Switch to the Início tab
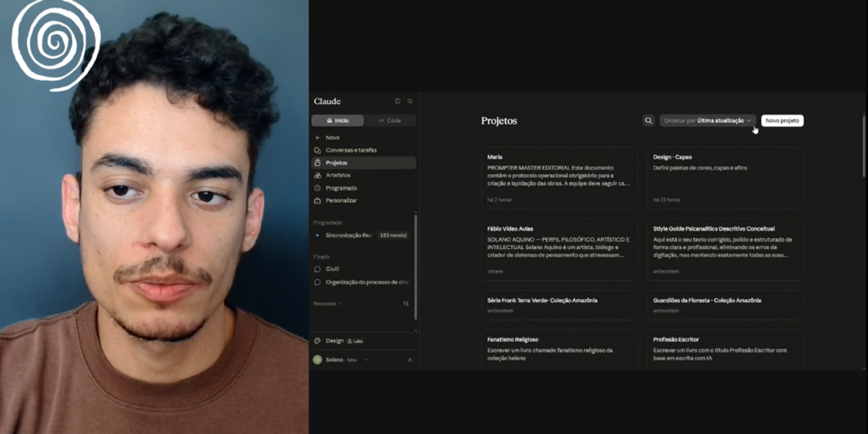868x434 pixels. pos(337,120)
